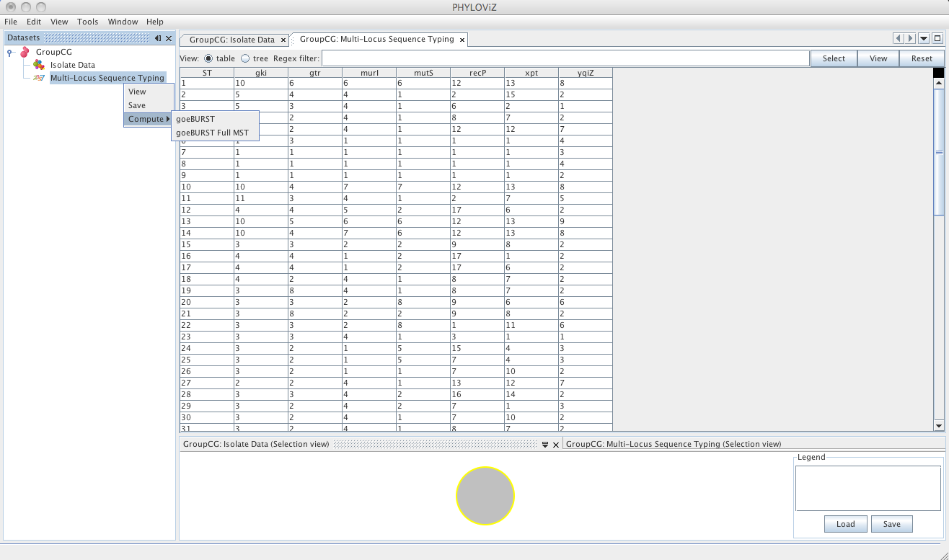
Task: Click the table scrollbar up arrow
Action: (x=939, y=83)
